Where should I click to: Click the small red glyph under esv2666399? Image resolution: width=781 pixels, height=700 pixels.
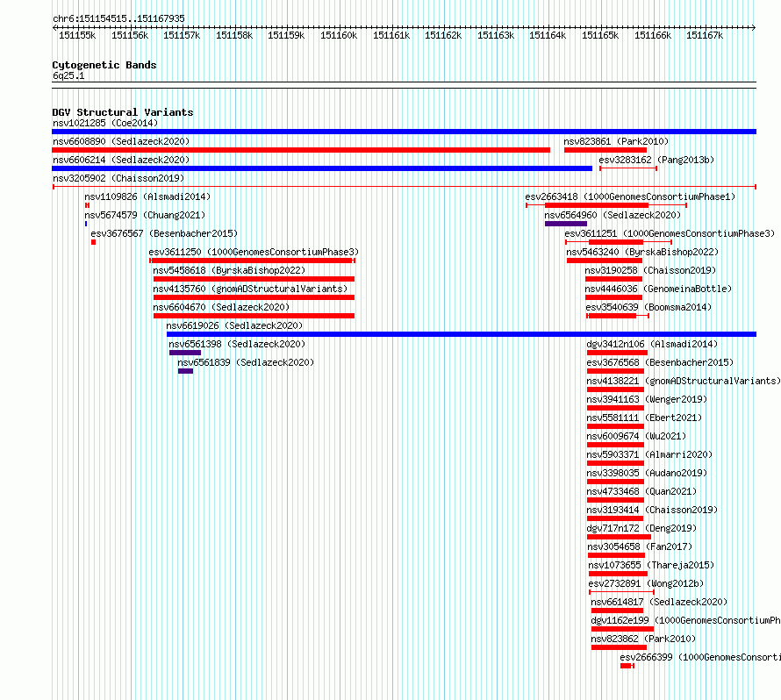[x=627, y=666]
